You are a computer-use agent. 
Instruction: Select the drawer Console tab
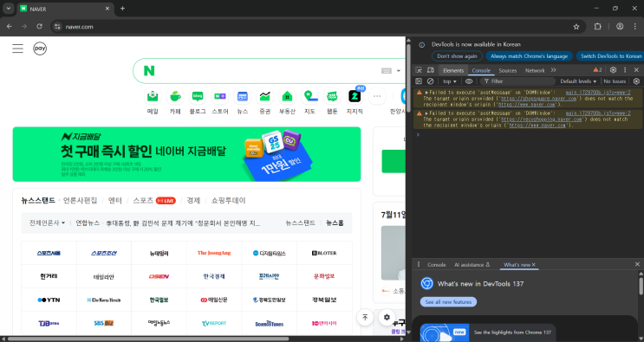pos(437,265)
